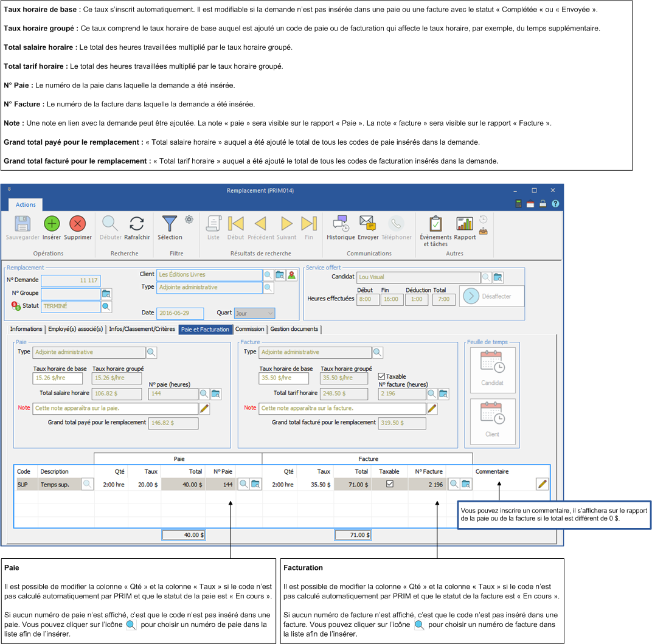Click the red Supprimer icon
Image resolution: width=652 pixels, height=644 pixels.
point(77,224)
